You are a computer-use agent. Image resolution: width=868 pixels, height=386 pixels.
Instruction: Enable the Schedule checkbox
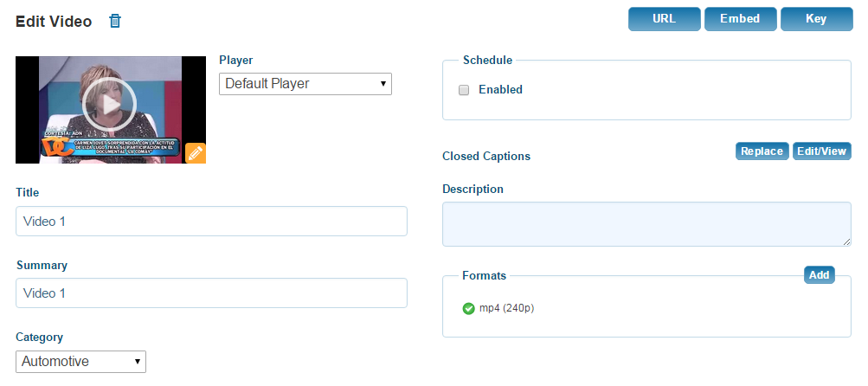464,90
